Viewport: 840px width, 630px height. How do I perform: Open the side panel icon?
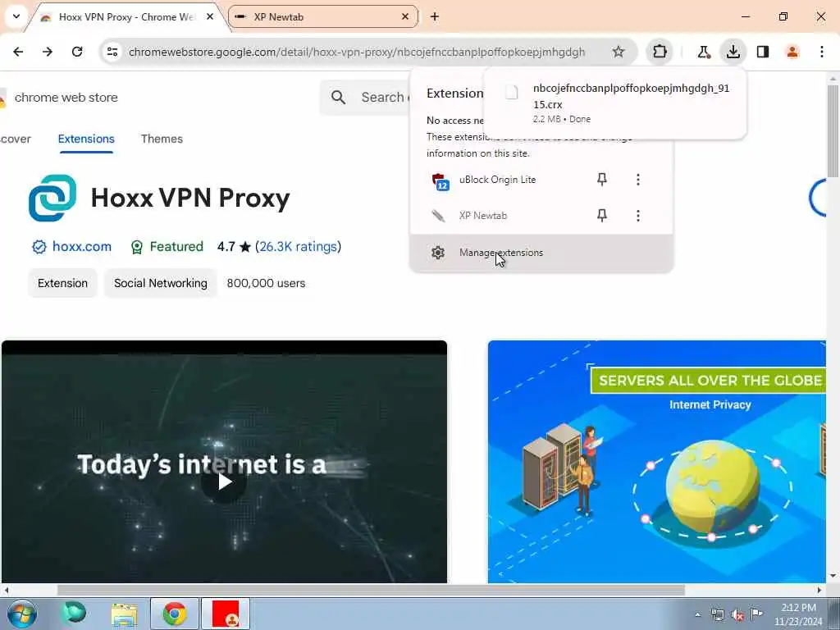pyautogui.click(x=763, y=52)
